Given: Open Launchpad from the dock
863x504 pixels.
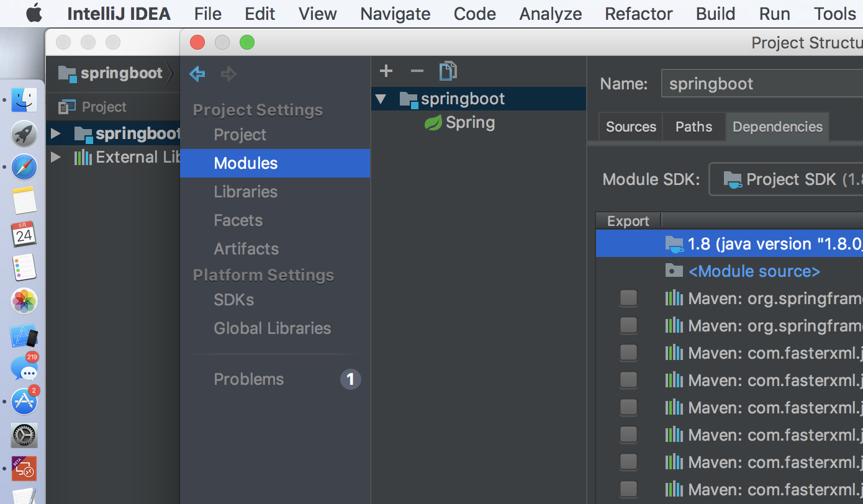Looking at the screenshot, I should [24, 133].
